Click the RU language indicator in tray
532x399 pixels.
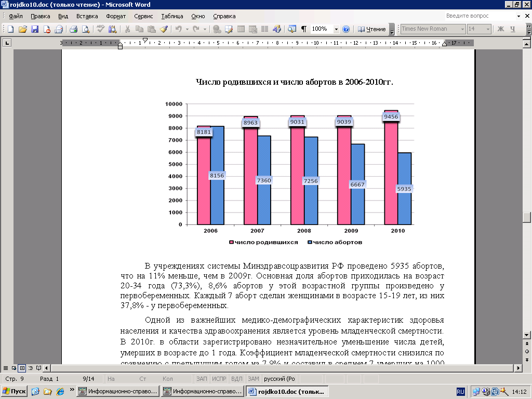click(460, 392)
